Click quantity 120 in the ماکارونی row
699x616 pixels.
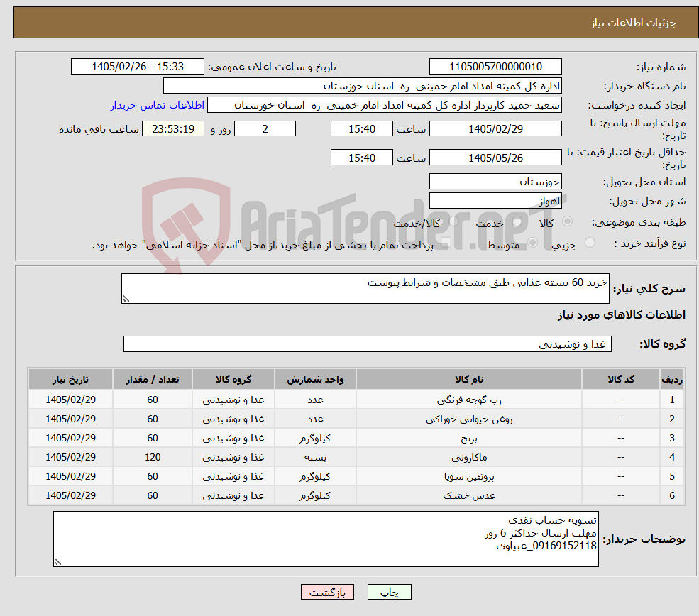pos(153,457)
